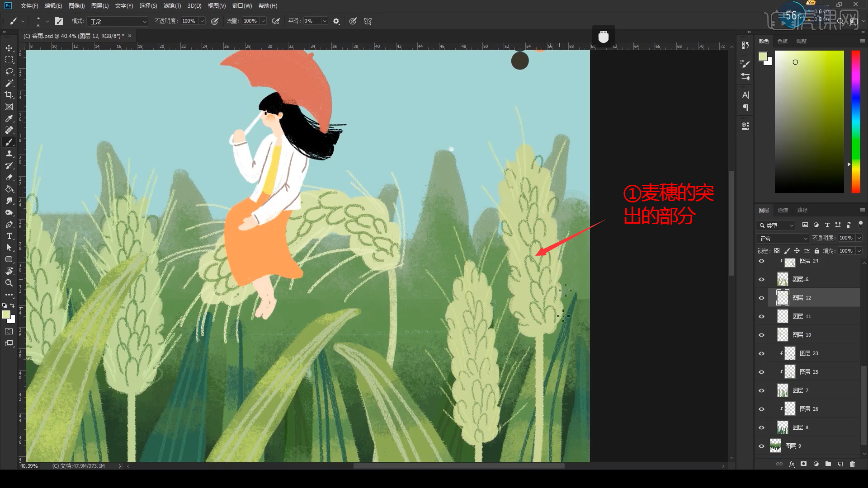The height and width of the screenshot is (488, 868).
Task: Select the Frame tool
Action: (9, 107)
